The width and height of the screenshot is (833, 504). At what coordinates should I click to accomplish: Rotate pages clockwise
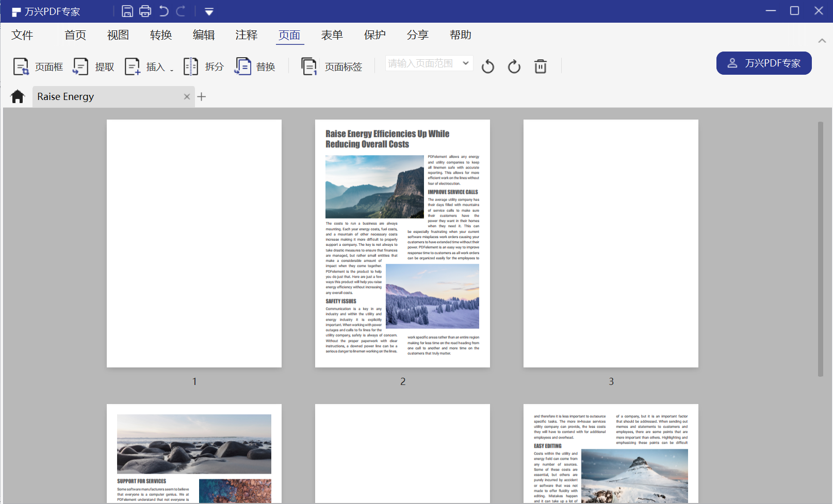(x=514, y=66)
